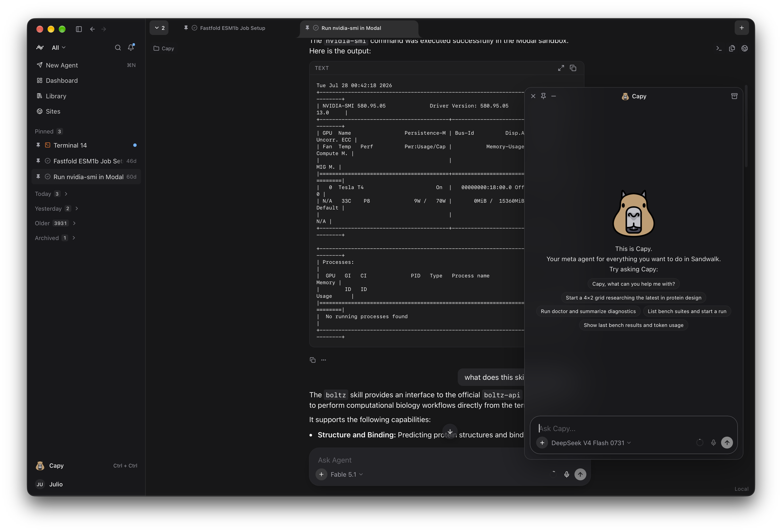
Task: Open New Agent from sidebar
Action: click(86, 65)
